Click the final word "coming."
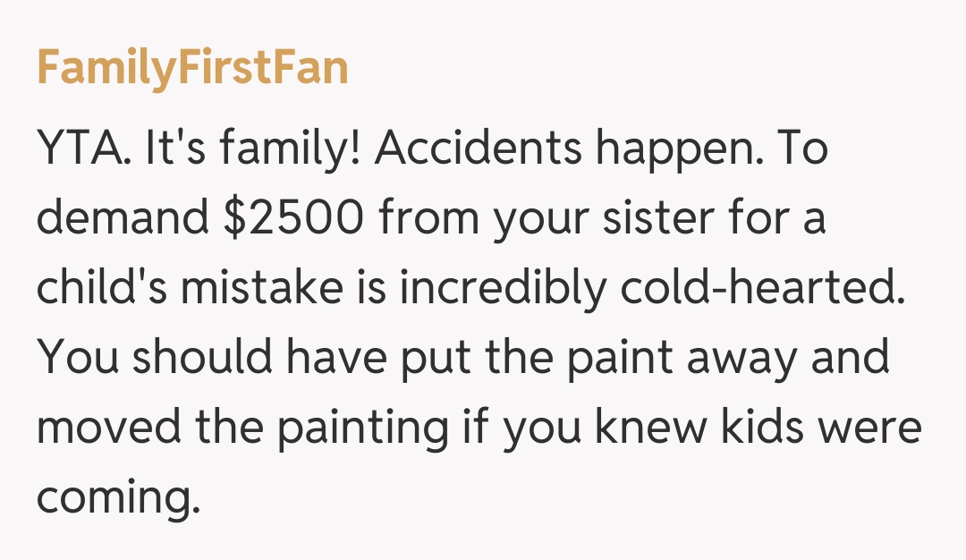 pyautogui.click(x=114, y=496)
